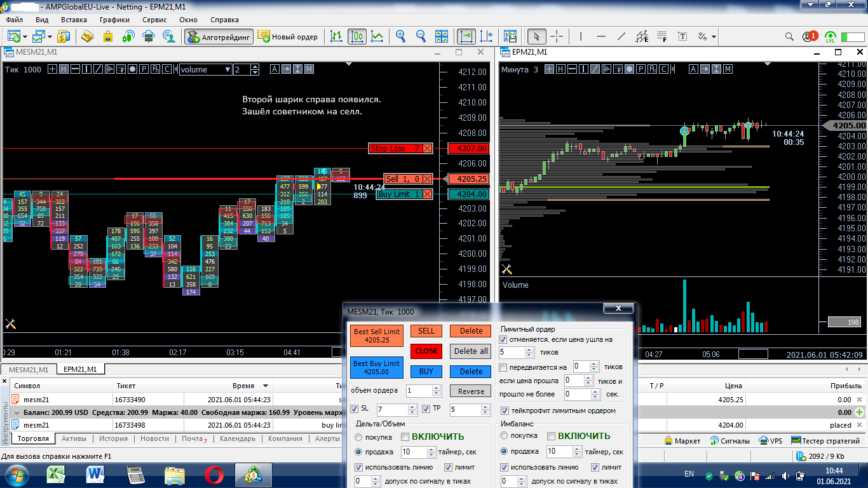The width and height of the screenshot is (868, 488).
Task: Click the green LVL connection icon
Action: (831, 37)
